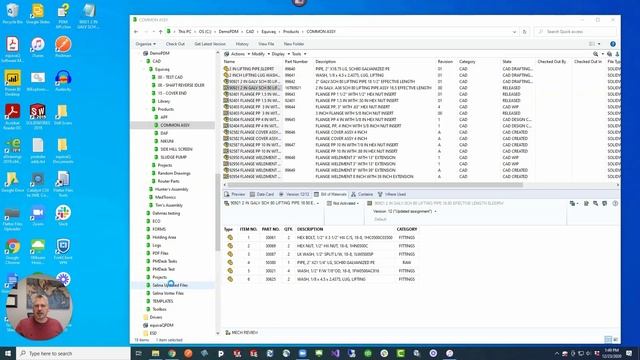640x360 pixels.
Task: Open address bar history dropdown
Action: tap(514, 31)
